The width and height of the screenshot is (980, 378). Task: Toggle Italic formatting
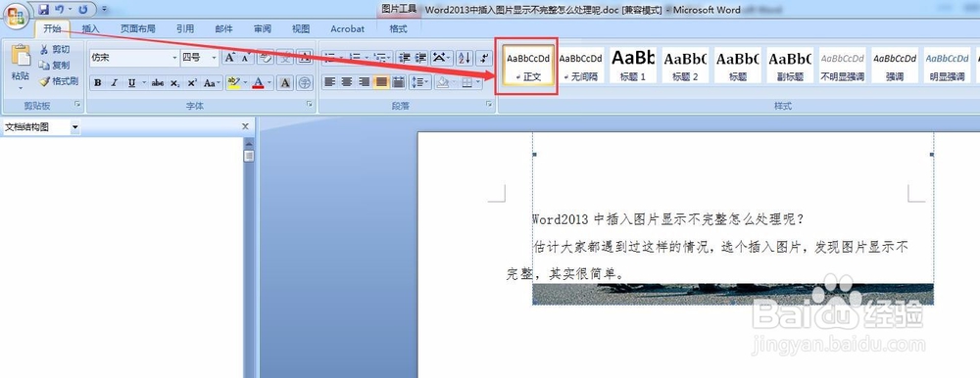click(115, 83)
